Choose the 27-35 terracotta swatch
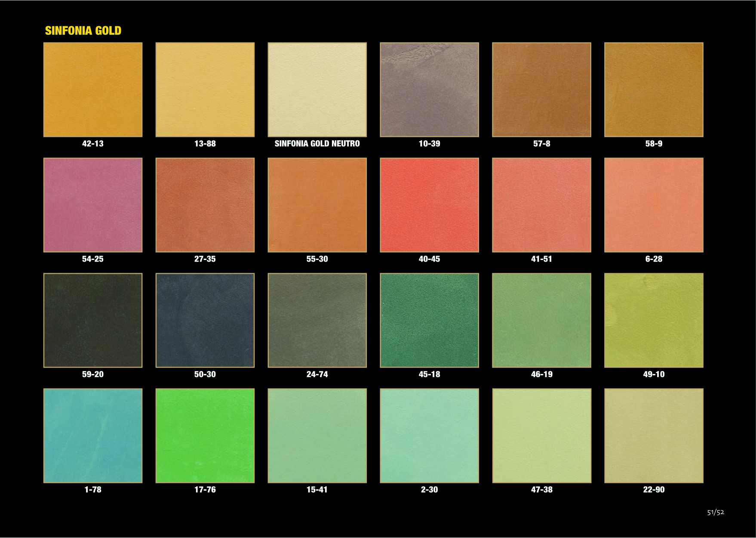Image resolution: width=756 pixels, height=538 pixels. click(x=205, y=205)
